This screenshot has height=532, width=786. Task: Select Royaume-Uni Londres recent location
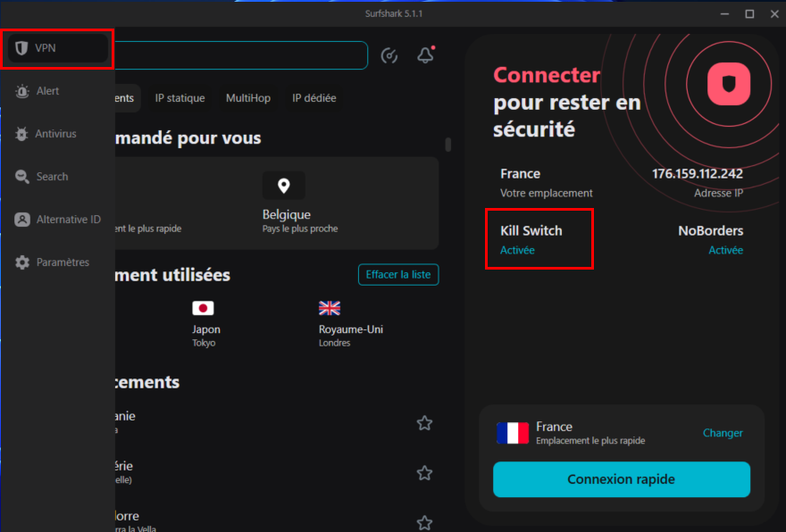coord(351,324)
